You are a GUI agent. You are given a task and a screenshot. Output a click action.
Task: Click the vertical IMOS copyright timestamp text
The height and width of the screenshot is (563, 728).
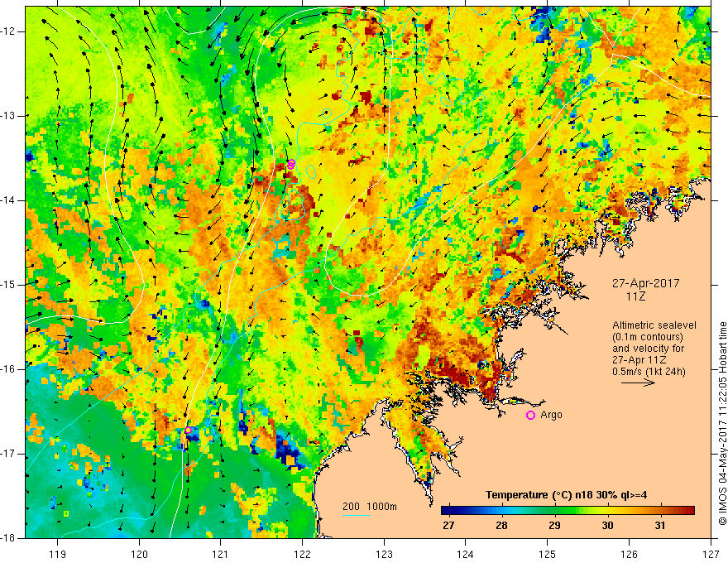tap(722, 423)
